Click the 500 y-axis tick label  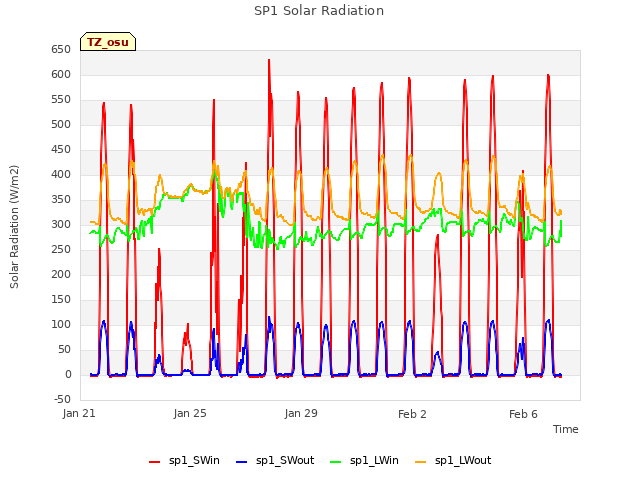61,124
